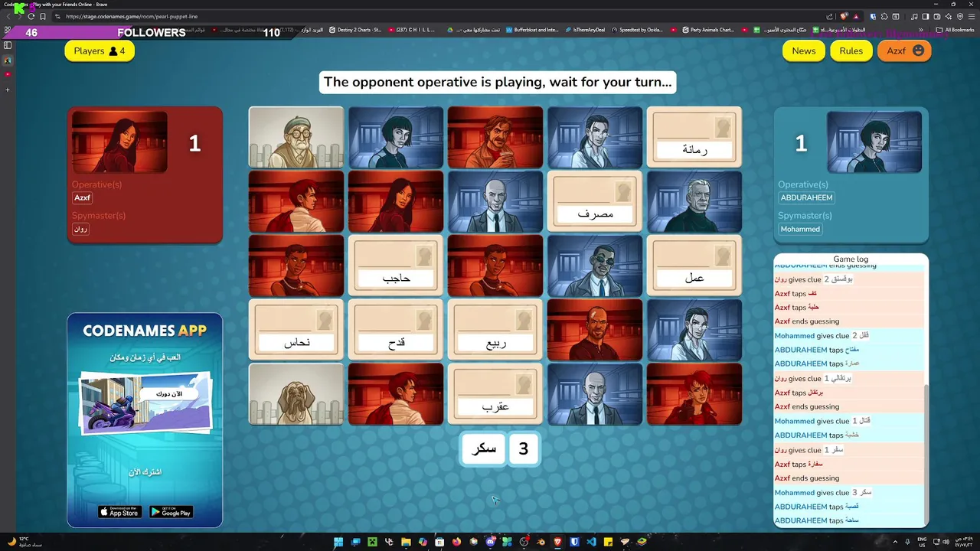Click the clue word سكر tile
Image resolution: width=980 pixels, height=551 pixels.
coord(483,449)
